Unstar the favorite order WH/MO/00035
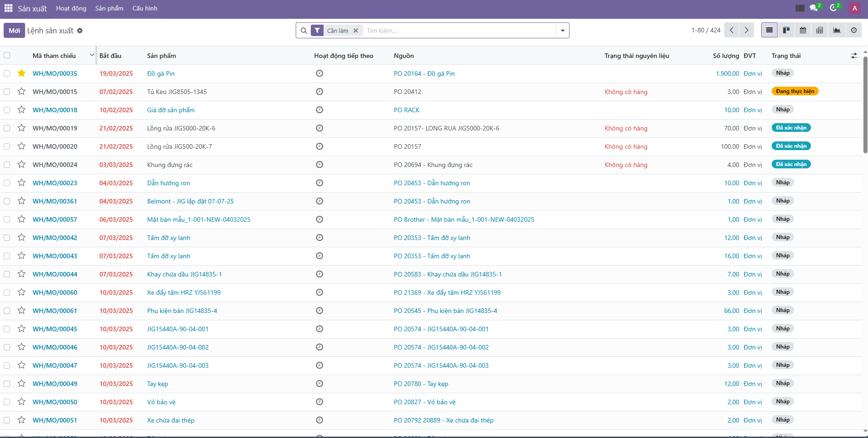This screenshot has width=868, height=438. tap(21, 73)
